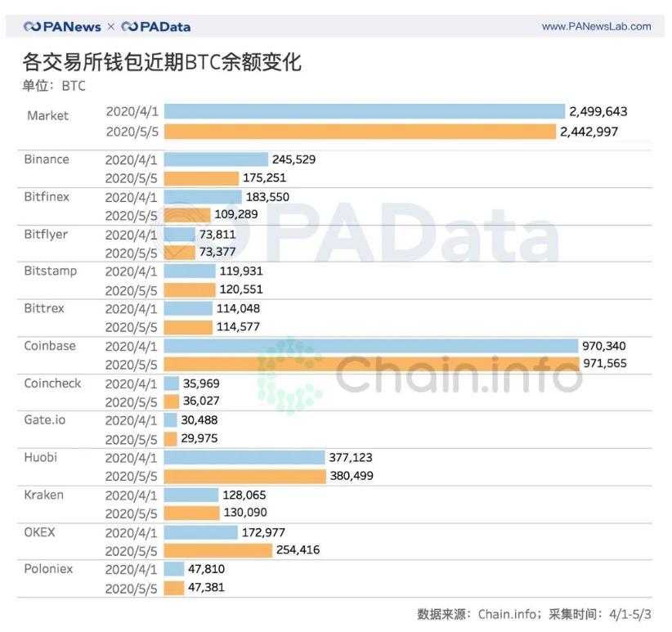This screenshot has width=672, height=632.
Task: Click the Coinbase 2020/5/5 orange bar
Action: click(370, 364)
